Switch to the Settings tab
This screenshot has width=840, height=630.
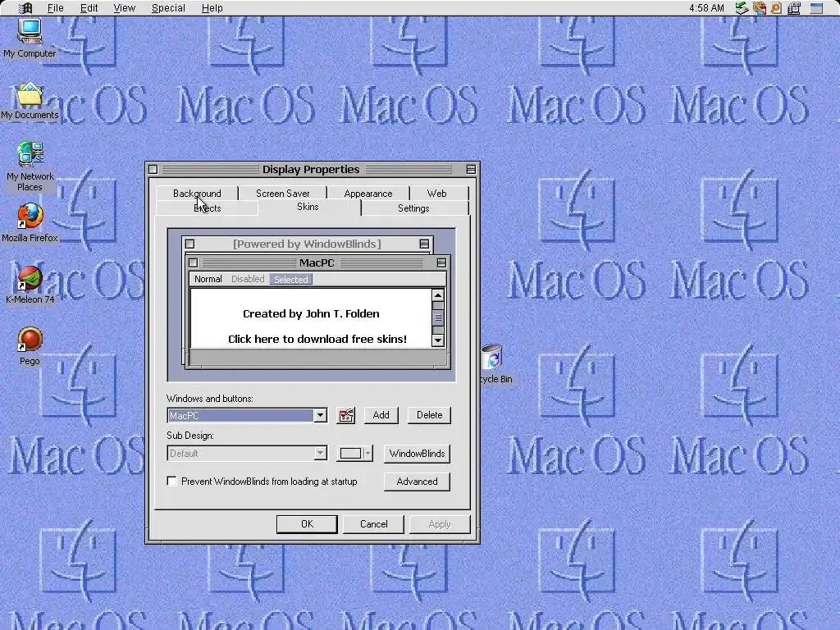tap(413, 208)
